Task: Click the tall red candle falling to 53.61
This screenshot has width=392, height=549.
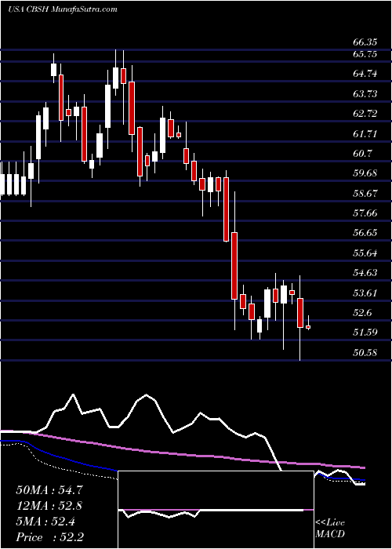Action: point(234,265)
